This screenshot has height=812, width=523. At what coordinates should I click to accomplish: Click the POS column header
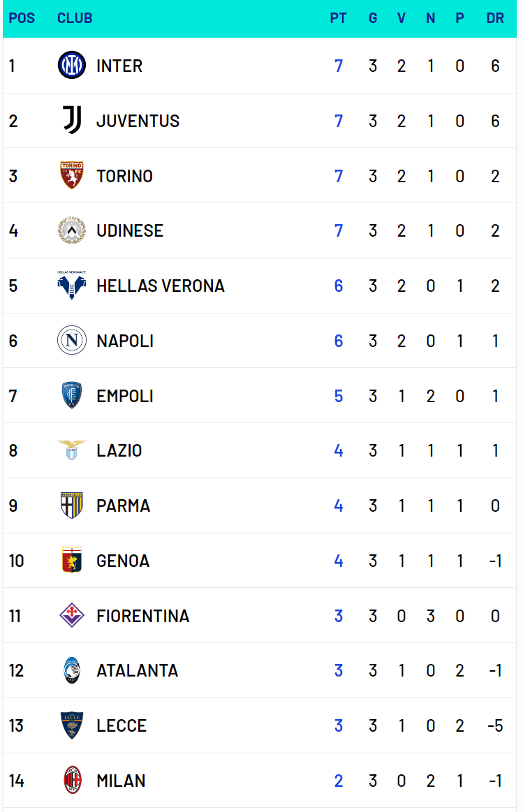point(22,18)
